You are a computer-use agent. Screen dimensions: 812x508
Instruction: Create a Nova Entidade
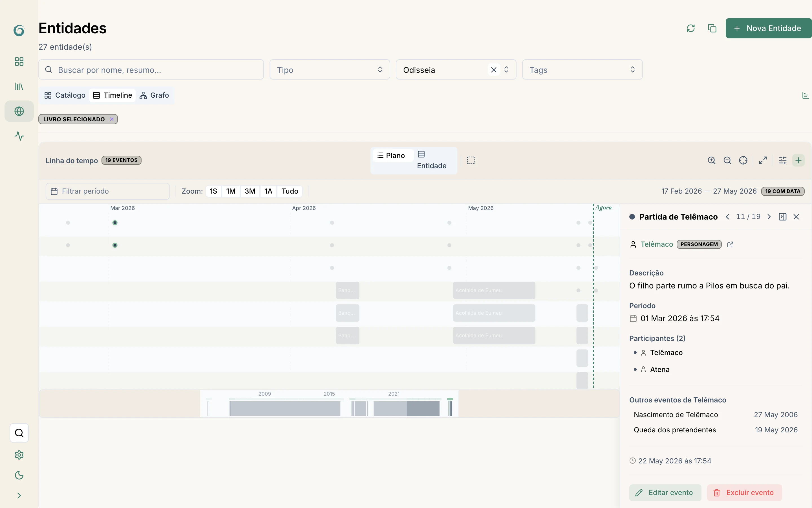pyautogui.click(x=768, y=28)
